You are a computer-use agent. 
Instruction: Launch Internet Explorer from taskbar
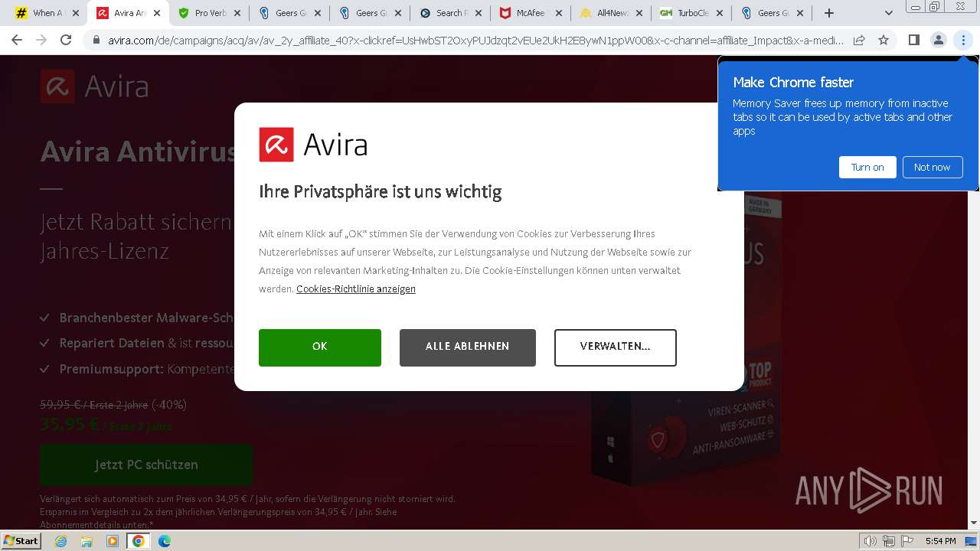coord(61,541)
